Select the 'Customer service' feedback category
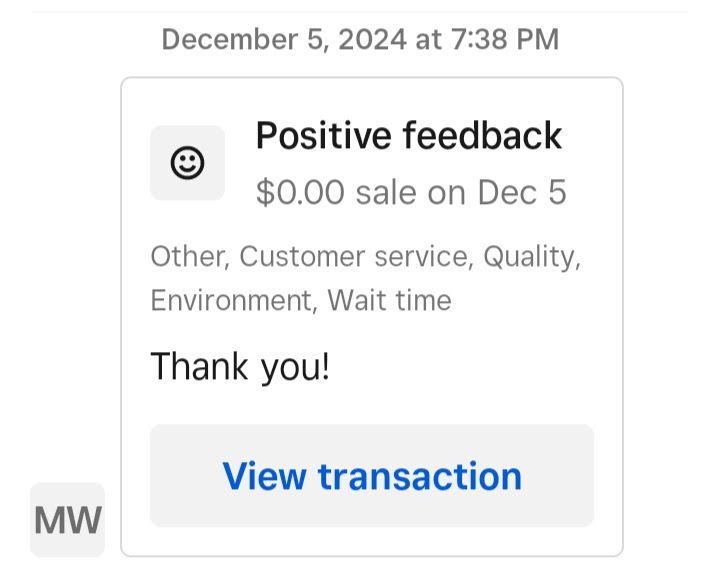 (355, 256)
